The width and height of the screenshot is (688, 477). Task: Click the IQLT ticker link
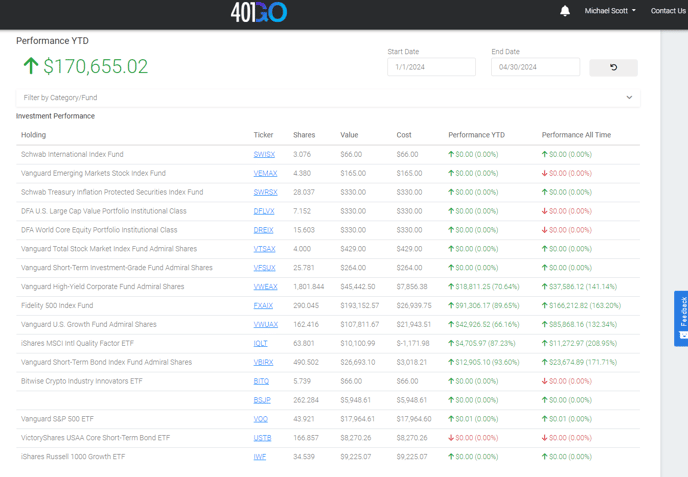(x=260, y=344)
